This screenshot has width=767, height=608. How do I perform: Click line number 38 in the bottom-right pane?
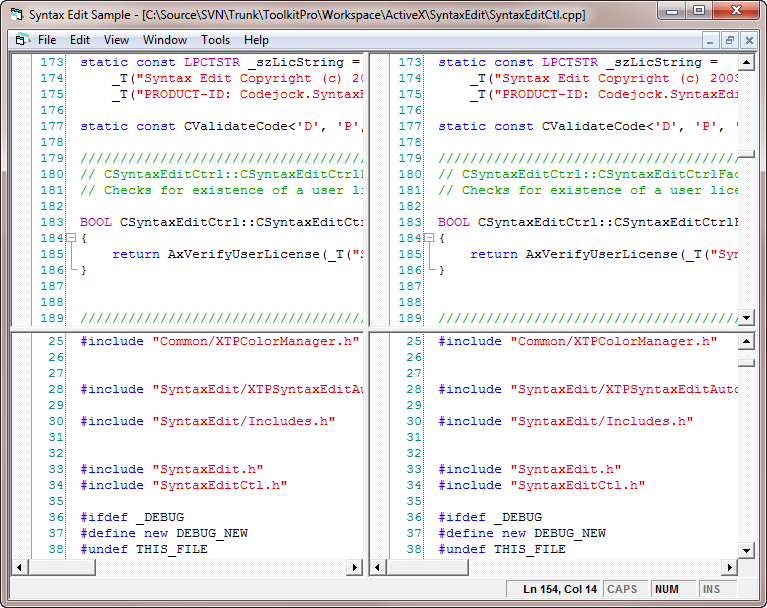tap(414, 549)
